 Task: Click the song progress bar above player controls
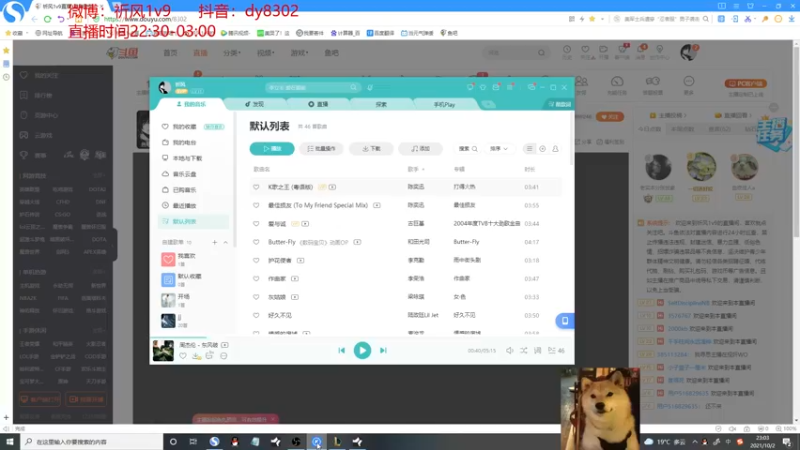[362, 337]
